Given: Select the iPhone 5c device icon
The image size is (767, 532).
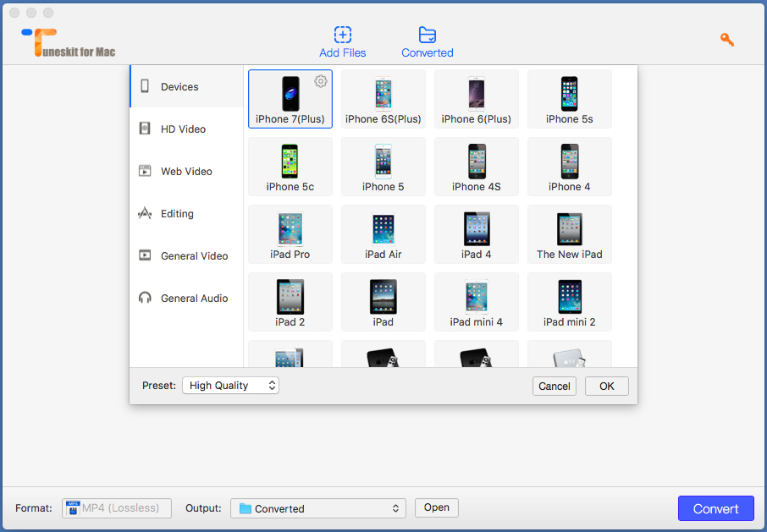Looking at the screenshot, I should [290, 161].
